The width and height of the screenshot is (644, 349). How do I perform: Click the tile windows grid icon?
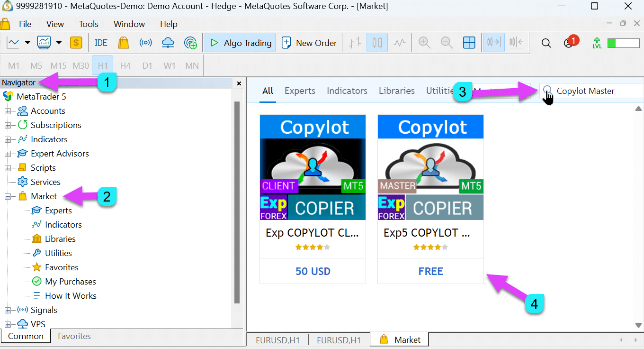(x=469, y=43)
